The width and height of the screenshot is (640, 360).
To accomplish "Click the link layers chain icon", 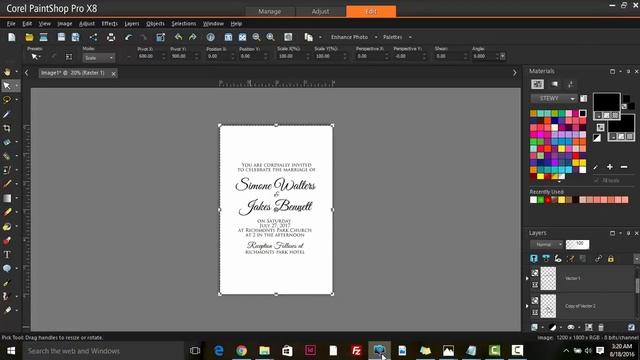I will click(598, 259).
